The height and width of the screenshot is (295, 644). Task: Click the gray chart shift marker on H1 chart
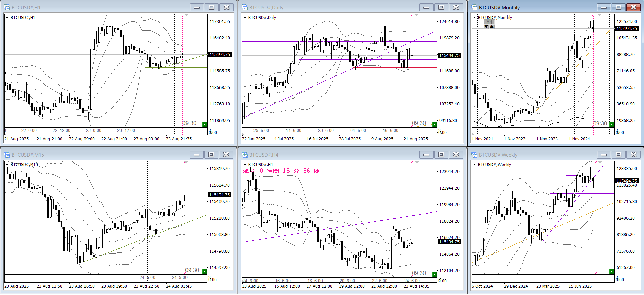(x=187, y=15)
